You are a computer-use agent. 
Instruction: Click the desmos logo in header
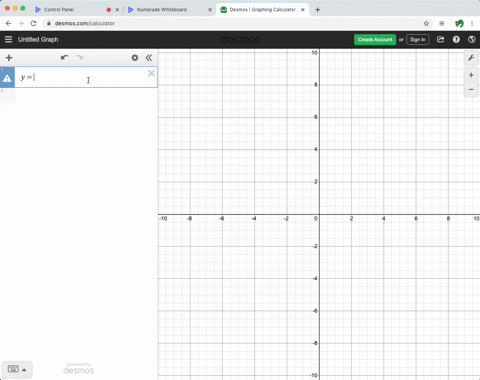240,40
